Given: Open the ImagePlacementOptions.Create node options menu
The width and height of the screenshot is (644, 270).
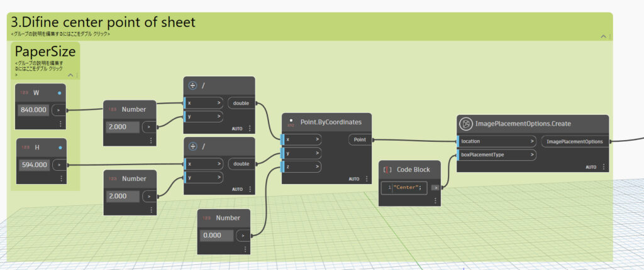Looking at the screenshot, I should pos(604,167).
